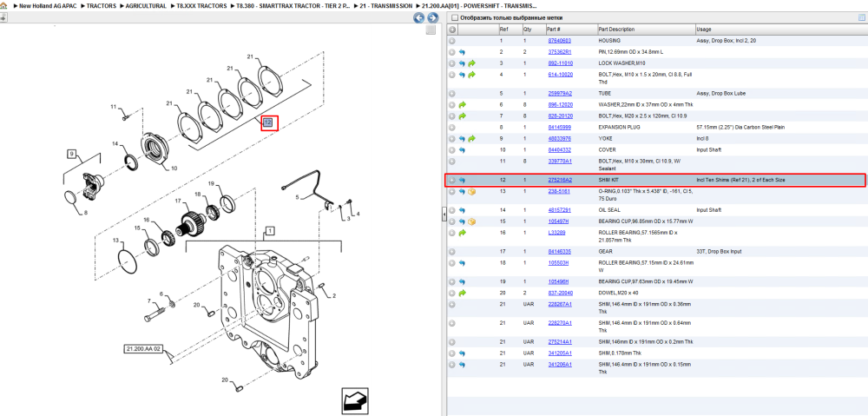Screen dimensions: 868x416
Task: Click blue arrow on LOCK WASHER row
Action: pos(462,63)
